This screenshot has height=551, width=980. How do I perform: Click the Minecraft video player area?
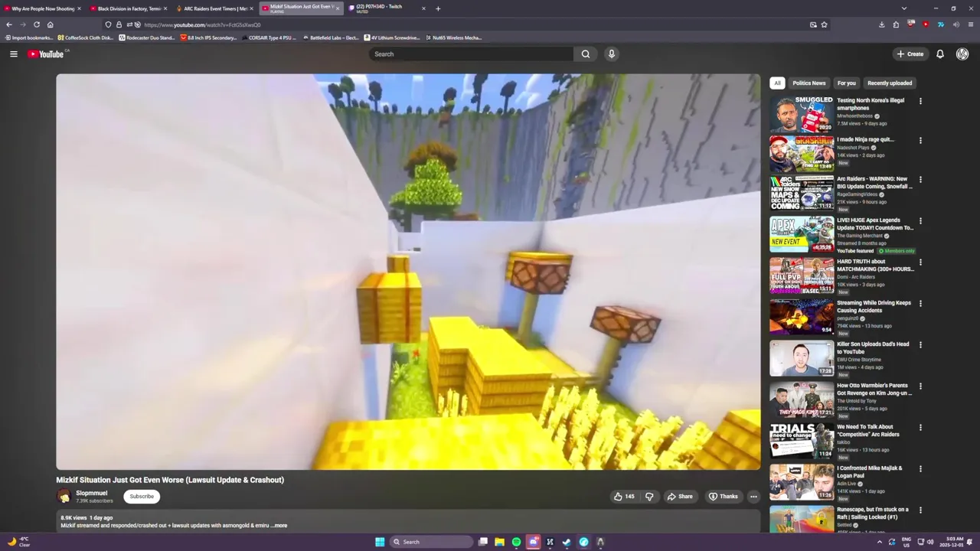408,272
